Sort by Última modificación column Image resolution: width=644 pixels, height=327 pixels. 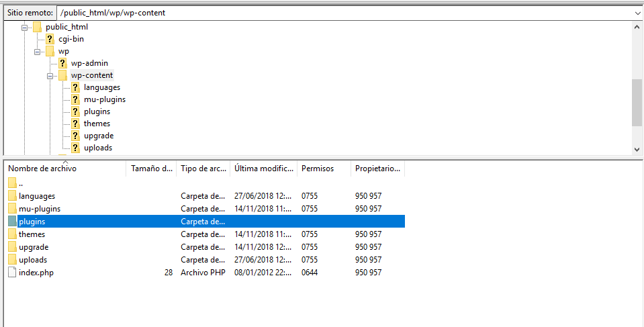(264, 169)
